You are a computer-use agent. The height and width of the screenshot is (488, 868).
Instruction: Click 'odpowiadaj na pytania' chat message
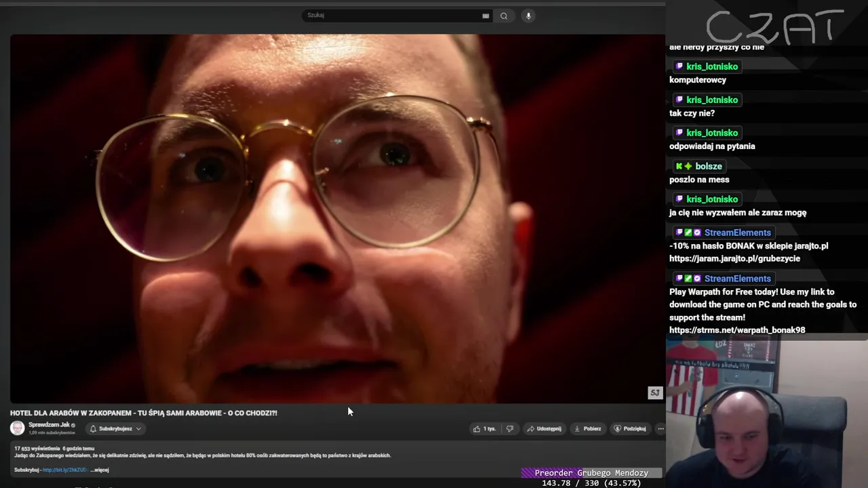click(712, 146)
